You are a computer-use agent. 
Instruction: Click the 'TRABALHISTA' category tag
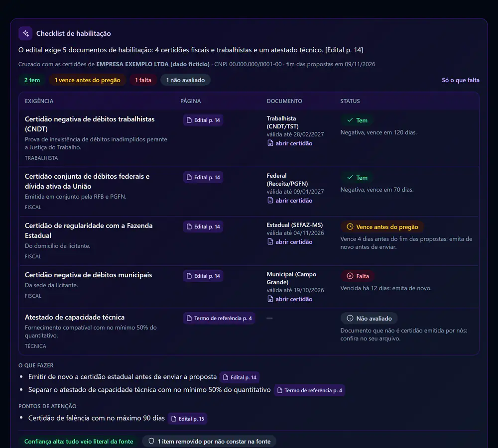tap(41, 158)
